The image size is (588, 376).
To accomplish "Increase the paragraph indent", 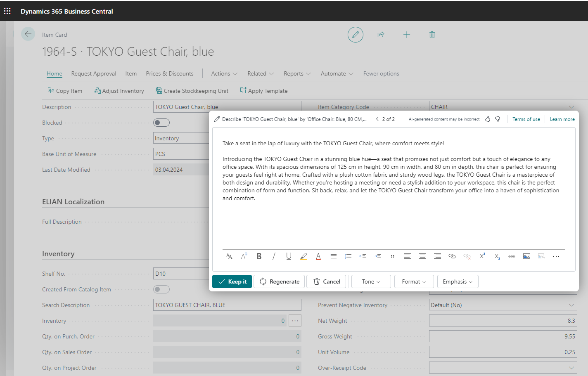I will pyautogui.click(x=378, y=256).
